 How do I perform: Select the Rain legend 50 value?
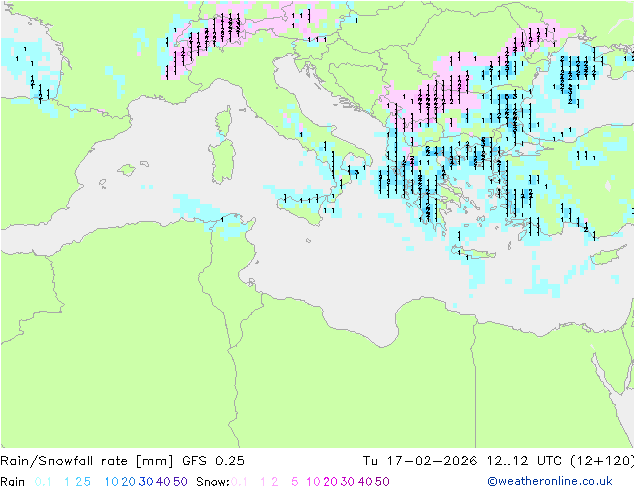[180, 482]
